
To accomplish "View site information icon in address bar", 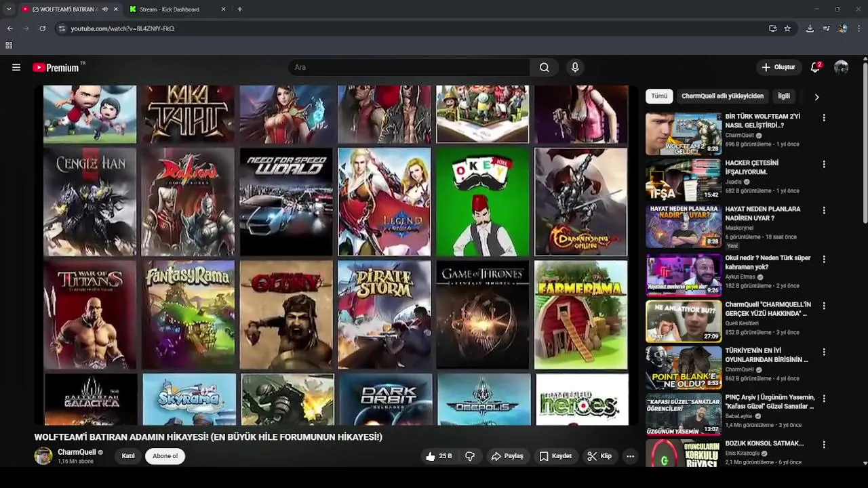I will pos(62,28).
